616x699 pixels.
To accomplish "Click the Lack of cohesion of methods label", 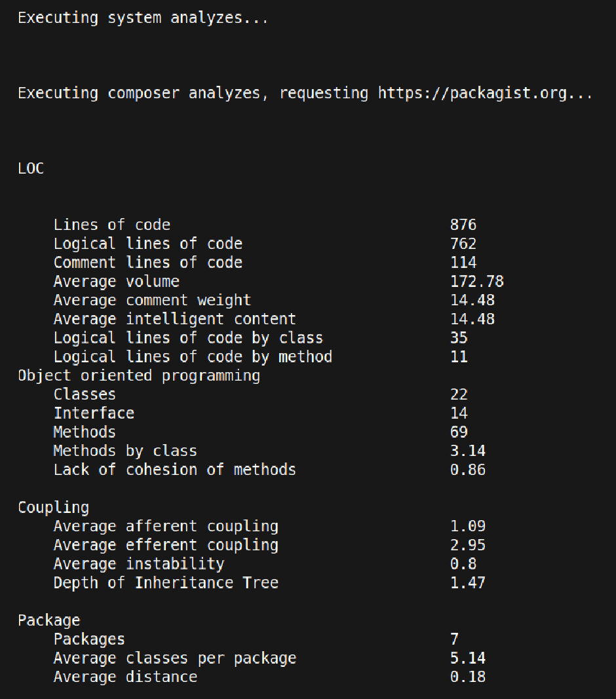I will pos(175,470).
